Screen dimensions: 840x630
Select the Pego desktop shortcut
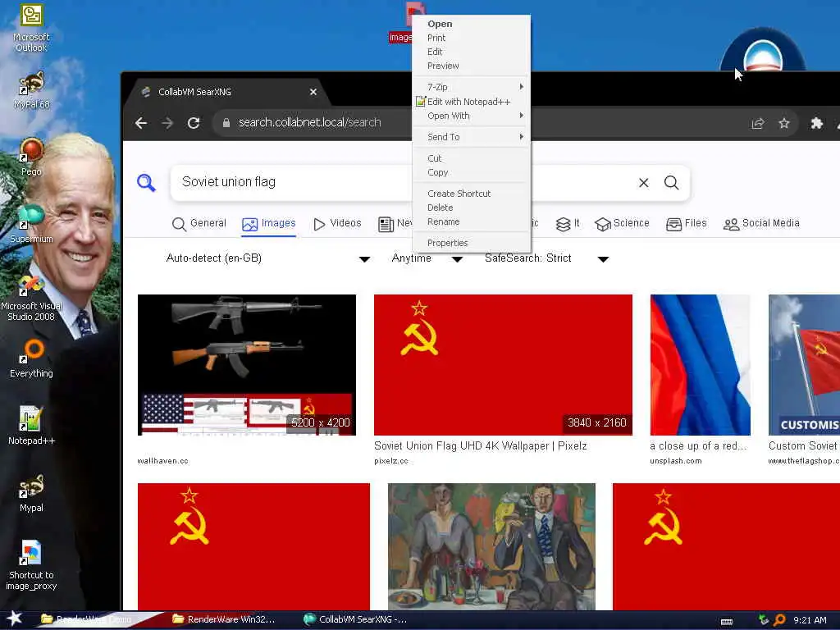[31, 157]
